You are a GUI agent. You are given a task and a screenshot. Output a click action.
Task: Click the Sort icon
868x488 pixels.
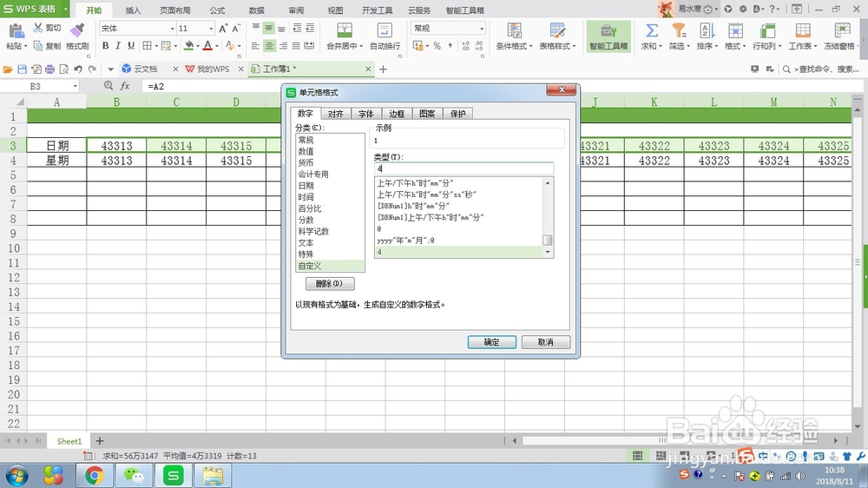(x=707, y=31)
